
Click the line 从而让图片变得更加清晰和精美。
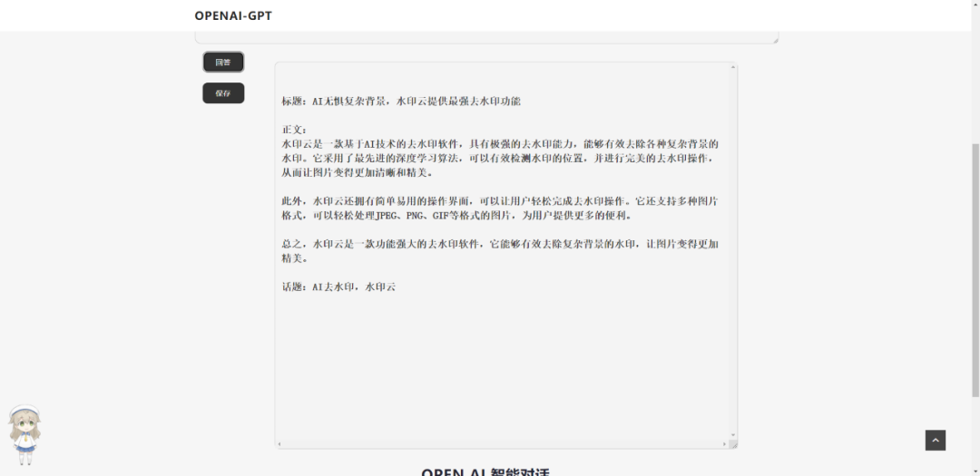[357, 172]
